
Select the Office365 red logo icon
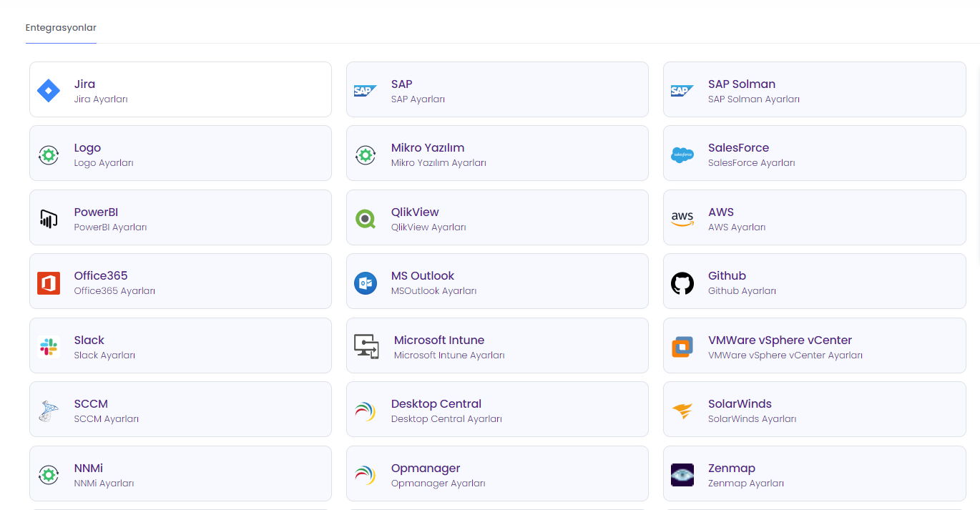(49, 283)
